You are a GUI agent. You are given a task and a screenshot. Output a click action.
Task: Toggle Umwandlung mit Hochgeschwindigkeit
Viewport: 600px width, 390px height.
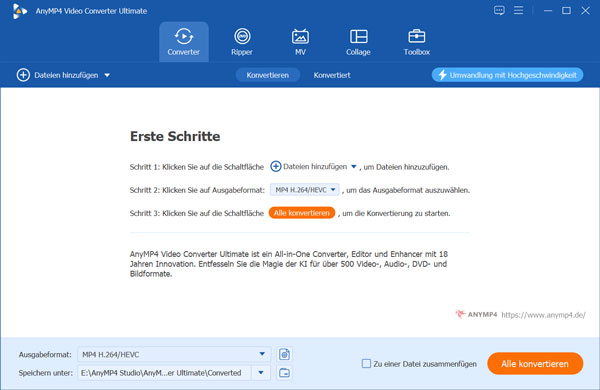point(507,75)
